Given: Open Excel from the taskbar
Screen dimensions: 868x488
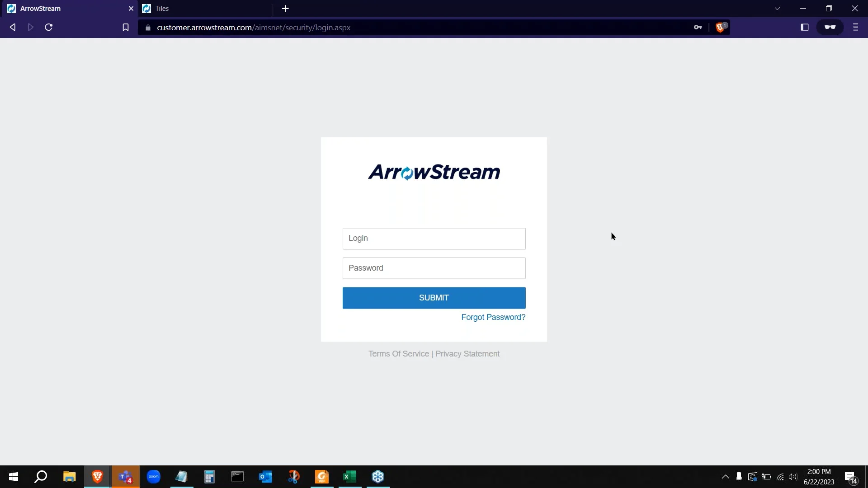Looking at the screenshot, I should click(x=350, y=477).
